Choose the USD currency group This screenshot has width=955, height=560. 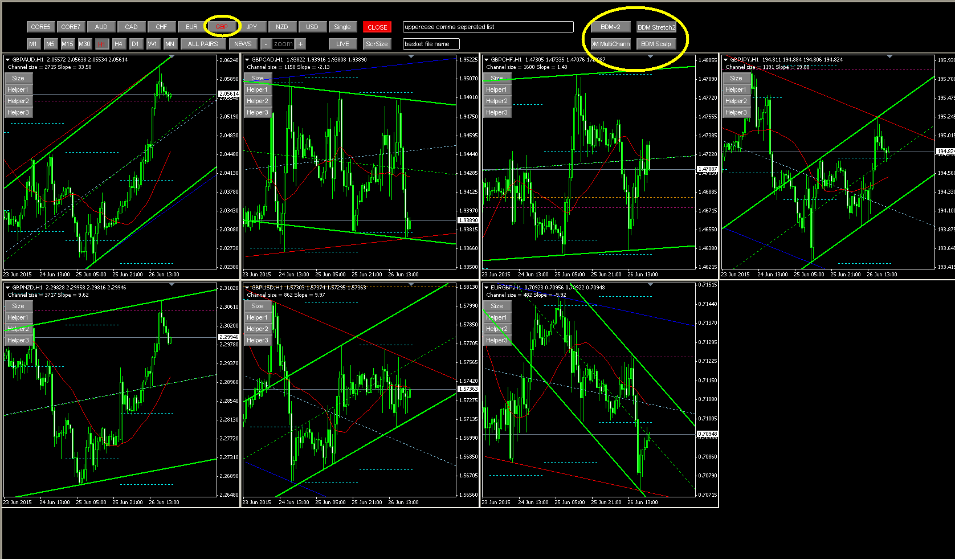coord(312,27)
